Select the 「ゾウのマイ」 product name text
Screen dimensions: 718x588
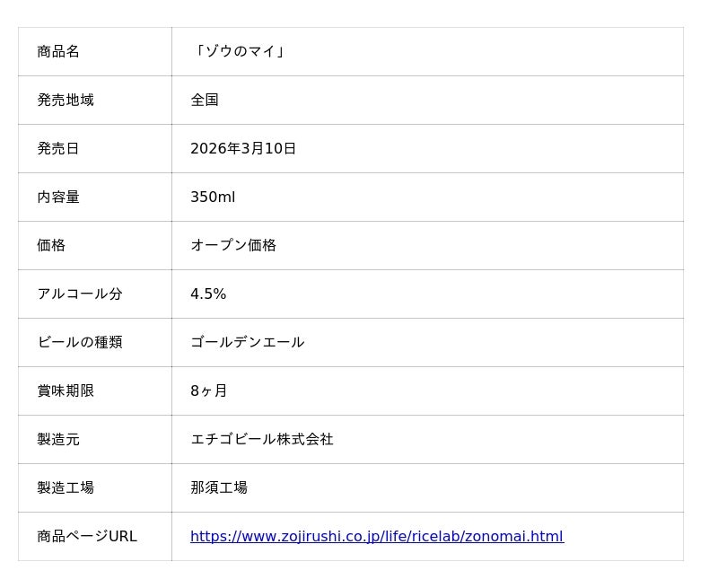click(x=239, y=51)
